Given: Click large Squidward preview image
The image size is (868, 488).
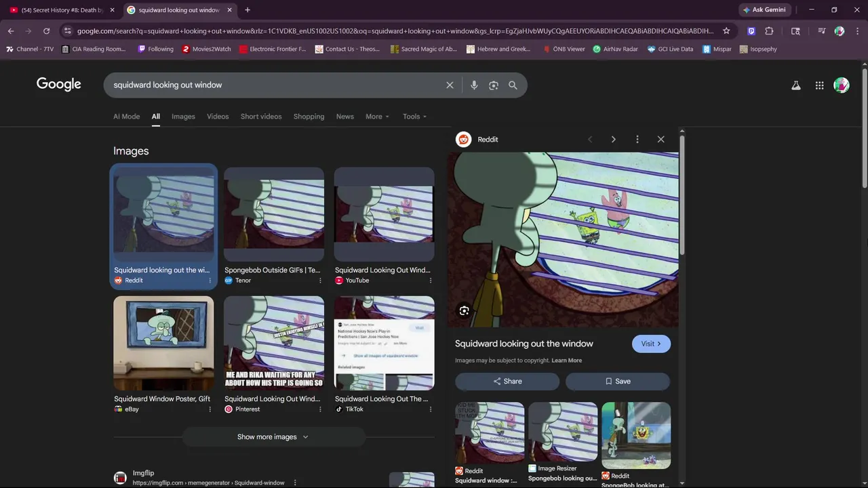Looking at the screenshot, I should (564, 240).
